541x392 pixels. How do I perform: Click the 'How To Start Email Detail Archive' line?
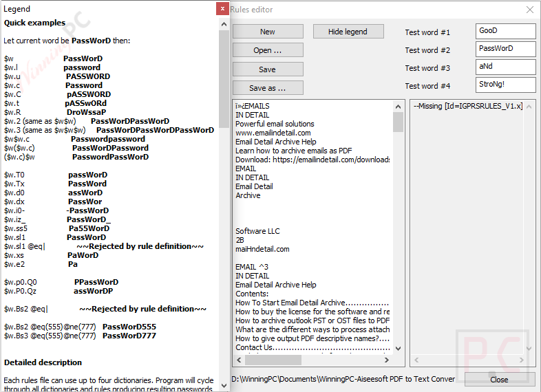312,303
